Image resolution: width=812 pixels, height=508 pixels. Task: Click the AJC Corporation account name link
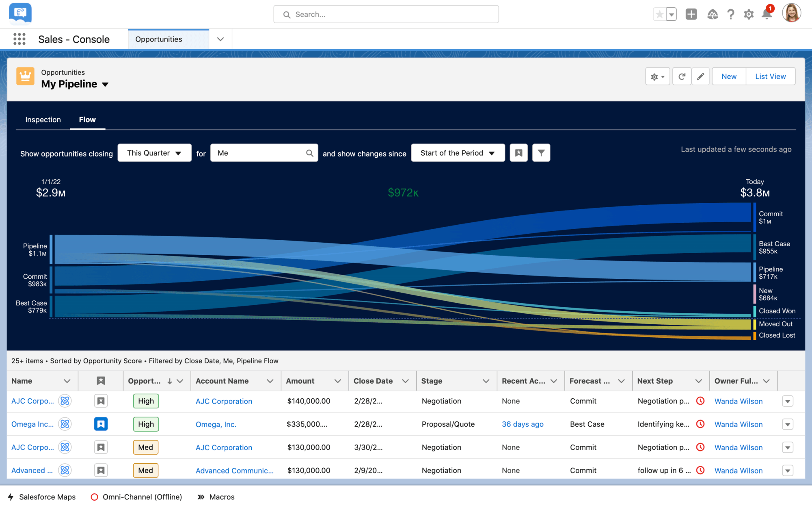(x=223, y=401)
